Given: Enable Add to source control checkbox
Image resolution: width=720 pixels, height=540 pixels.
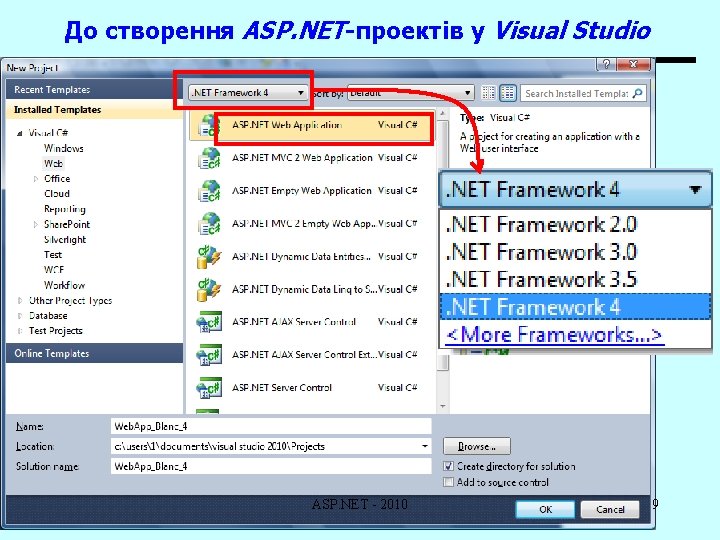Looking at the screenshot, I should click(x=449, y=482).
